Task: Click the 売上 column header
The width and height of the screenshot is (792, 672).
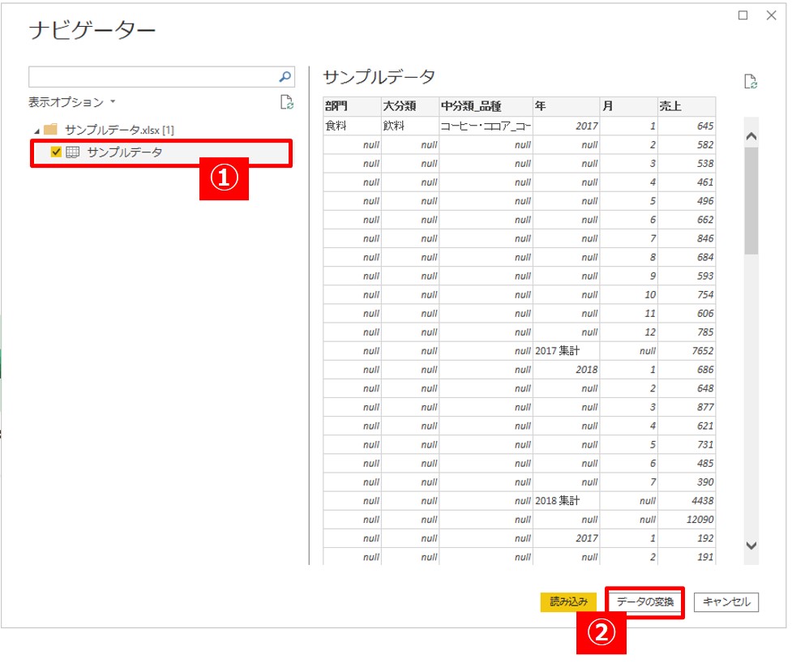Action: pyautogui.click(x=686, y=106)
